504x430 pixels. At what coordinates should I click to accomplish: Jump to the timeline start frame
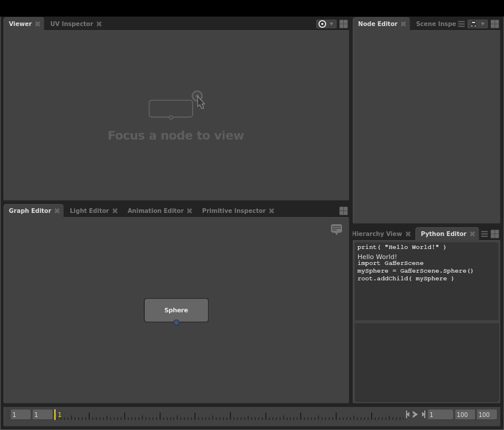(408, 415)
